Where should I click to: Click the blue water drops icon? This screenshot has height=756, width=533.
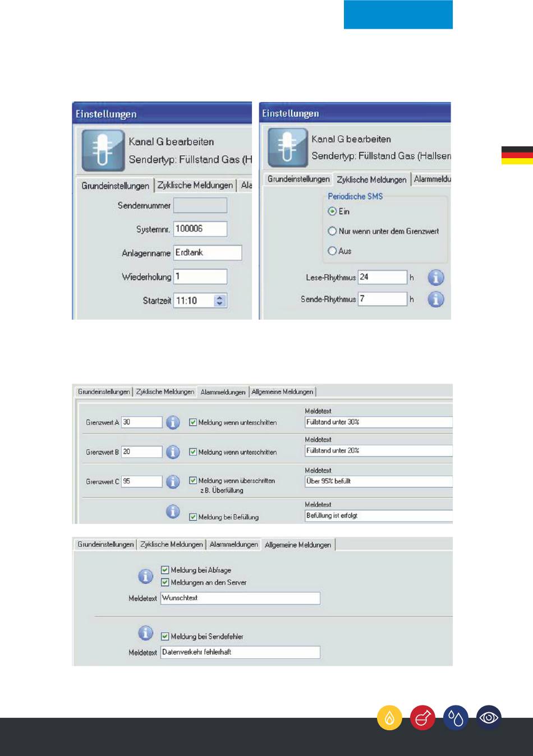point(456,717)
